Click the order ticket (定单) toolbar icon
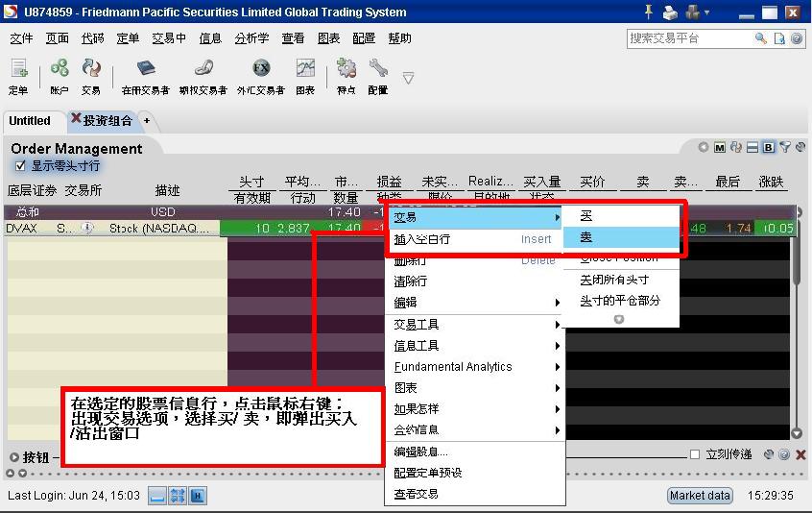 tap(18, 69)
